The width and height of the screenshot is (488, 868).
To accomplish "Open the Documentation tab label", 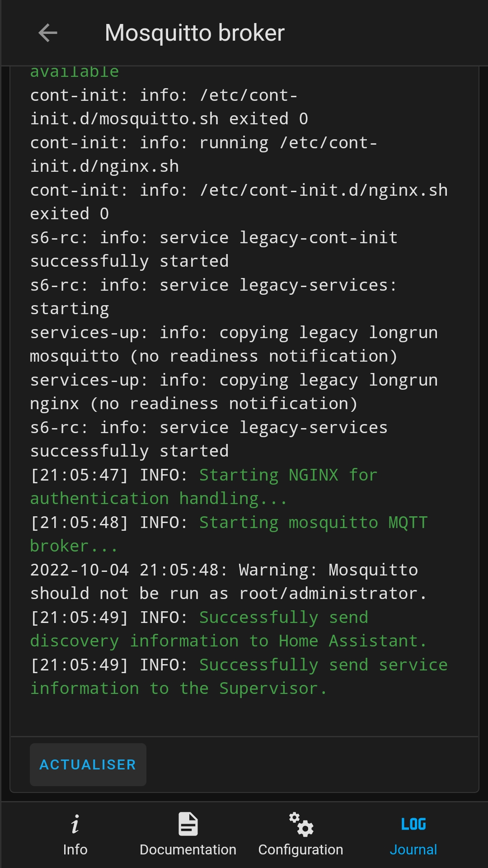I will click(188, 849).
